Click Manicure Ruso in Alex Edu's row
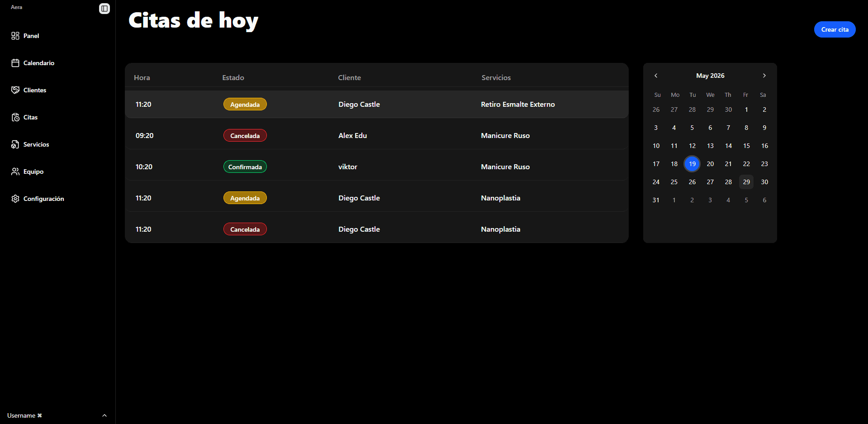Screen dimensions: 868x424 (505, 136)
